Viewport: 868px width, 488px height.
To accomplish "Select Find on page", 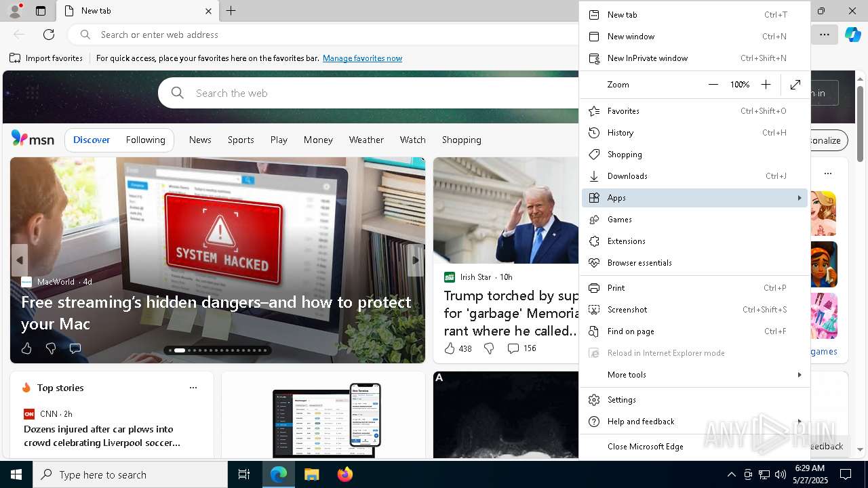I will coord(694,331).
